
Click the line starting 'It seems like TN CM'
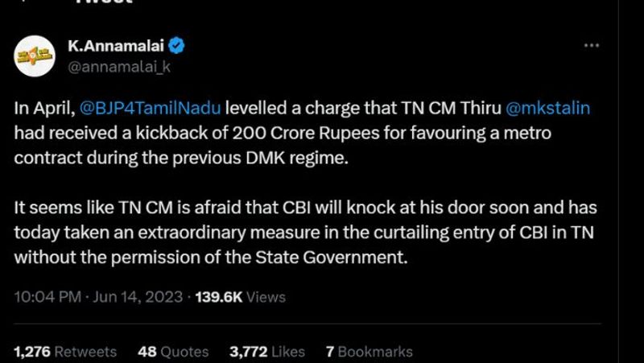pyautogui.click(x=305, y=208)
